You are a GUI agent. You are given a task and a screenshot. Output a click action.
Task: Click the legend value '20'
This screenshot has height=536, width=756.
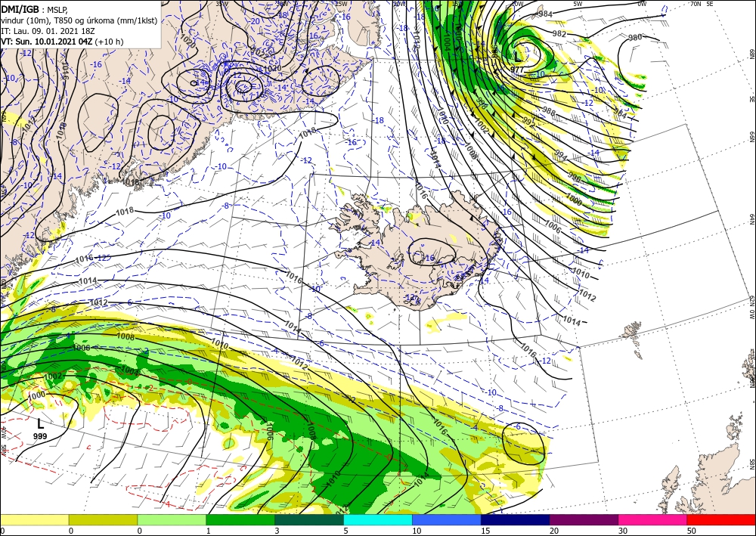(x=554, y=531)
